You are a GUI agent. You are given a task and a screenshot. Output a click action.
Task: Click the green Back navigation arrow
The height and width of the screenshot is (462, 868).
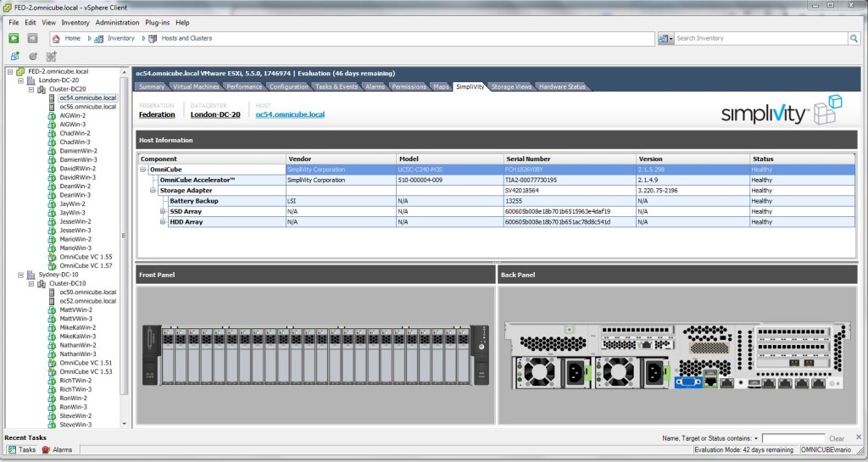pyautogui.click(x=14, y=38)
